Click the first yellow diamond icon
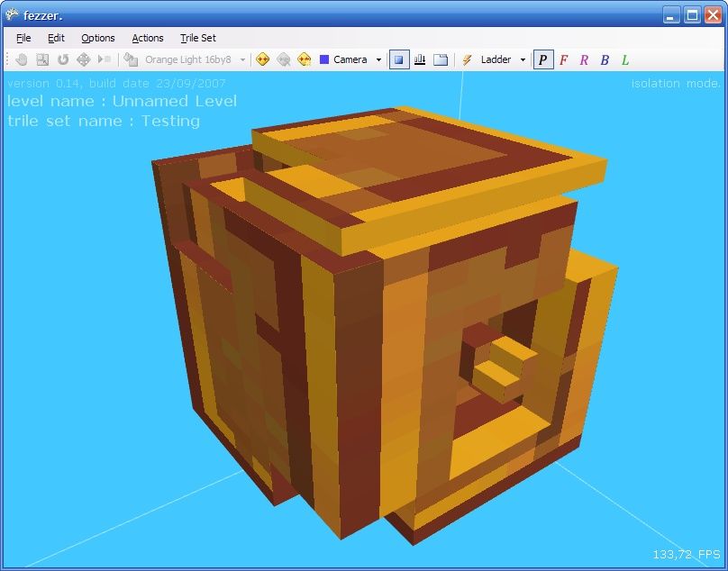 coord(263,59)
